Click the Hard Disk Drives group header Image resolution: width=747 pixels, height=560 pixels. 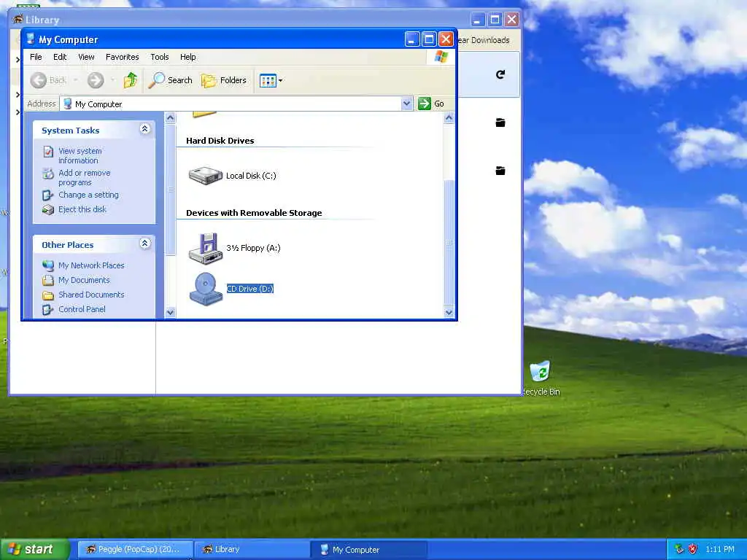(220, 141)
